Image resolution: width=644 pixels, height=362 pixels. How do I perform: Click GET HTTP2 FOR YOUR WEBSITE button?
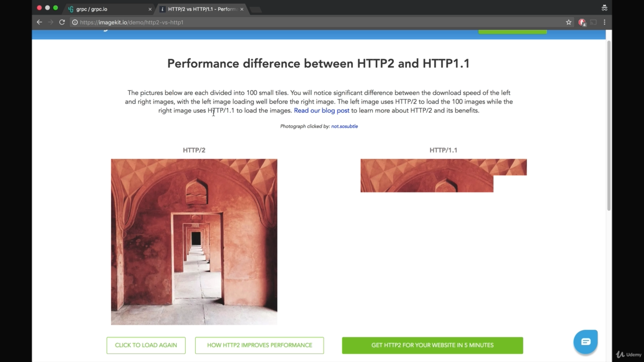(x=432, y=345)
